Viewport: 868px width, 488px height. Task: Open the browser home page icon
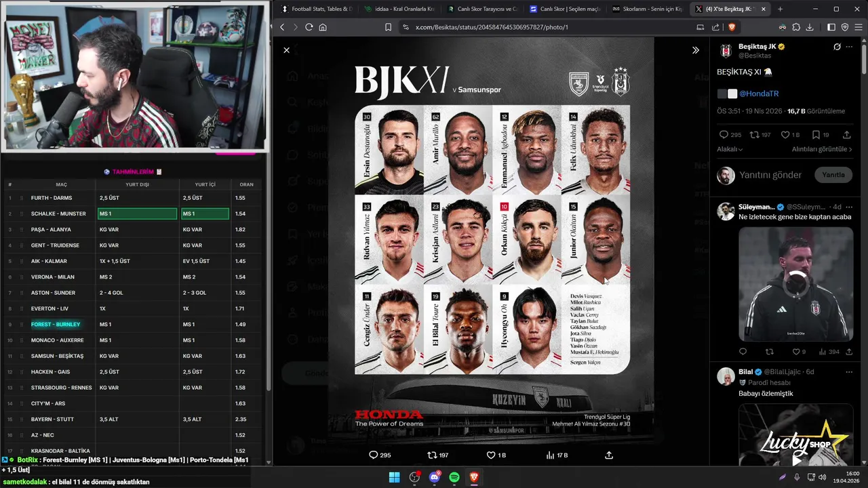323,27
